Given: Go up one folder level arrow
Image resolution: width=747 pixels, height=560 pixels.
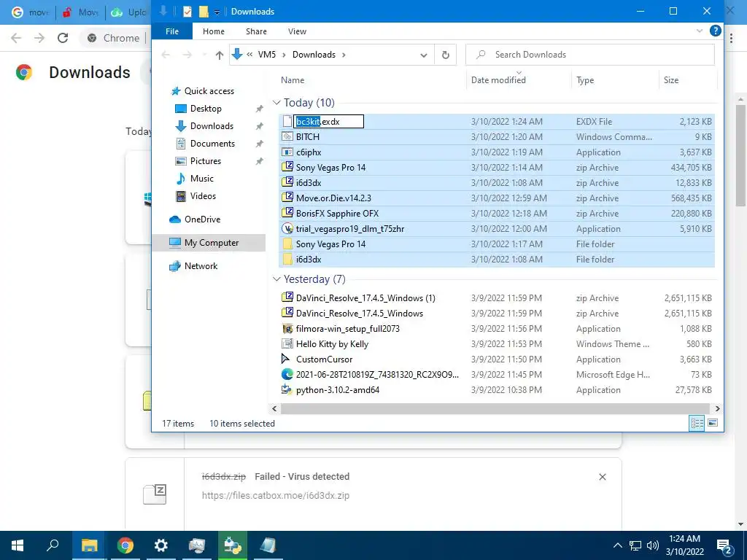Looking at the screenshot, I should point(219,55).
